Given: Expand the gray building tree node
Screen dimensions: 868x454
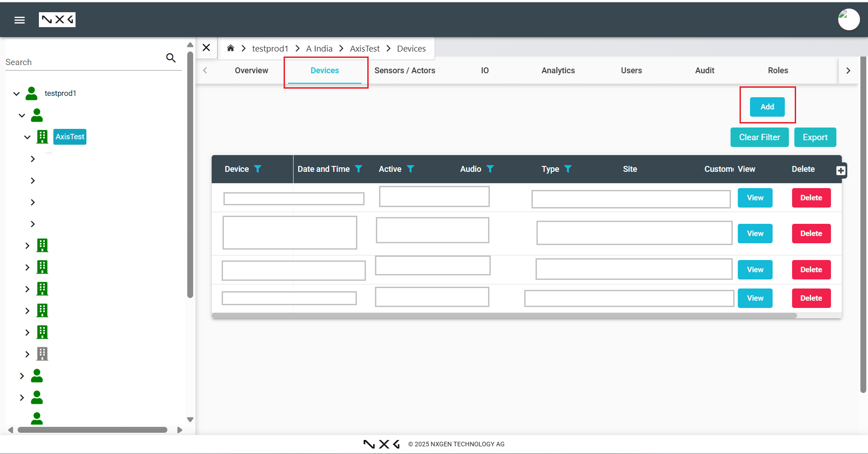Looking at the screenshot, I should tap(28, 354).
